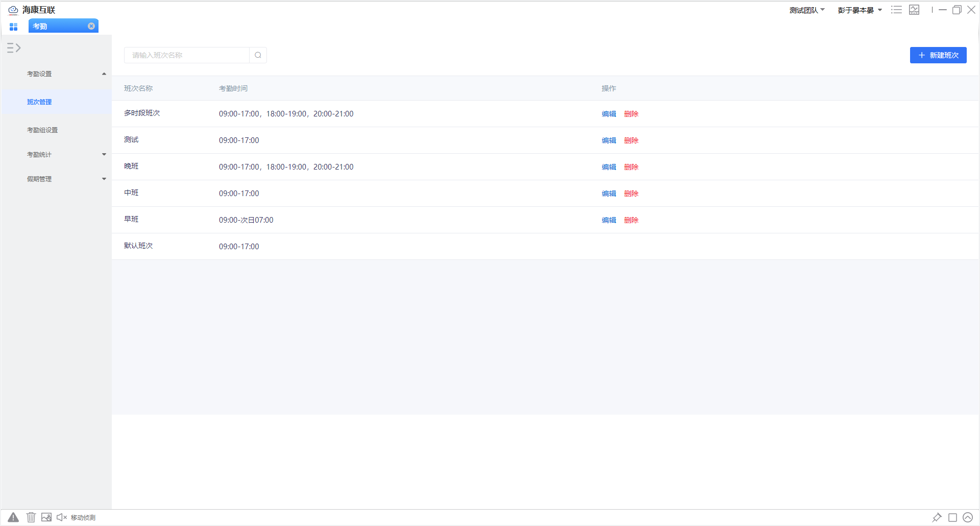
Task: Open the 假期管理 menu item
Action: coord(39,179)
